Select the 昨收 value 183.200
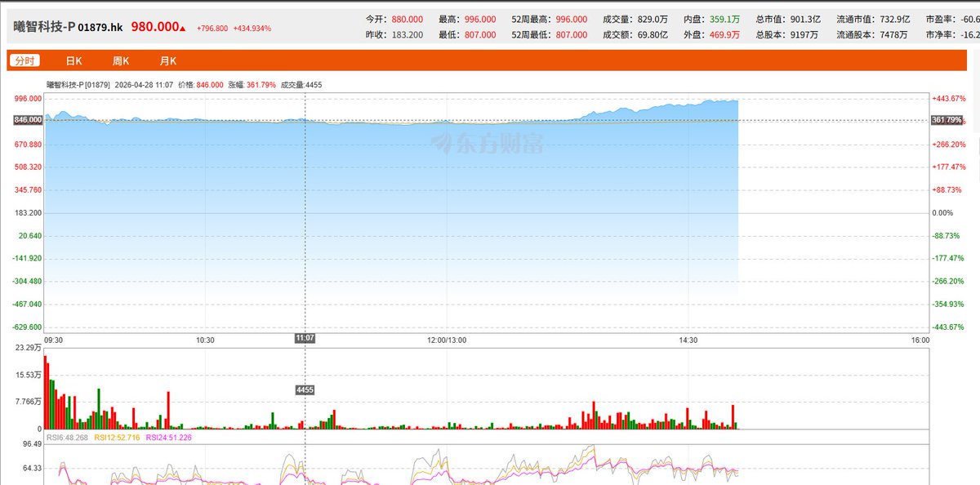This screenshot has width=980, height=485. click(x=408, y=35)
